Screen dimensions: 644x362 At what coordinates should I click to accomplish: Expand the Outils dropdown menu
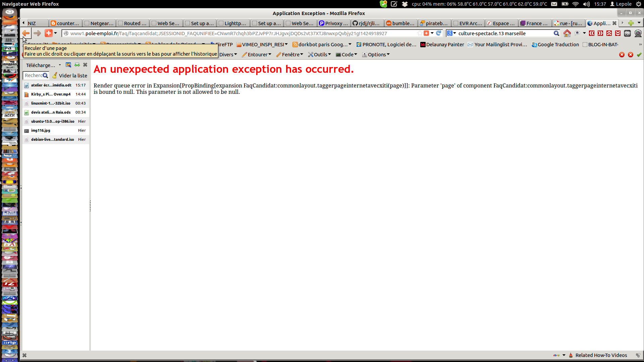coord(320,55)
